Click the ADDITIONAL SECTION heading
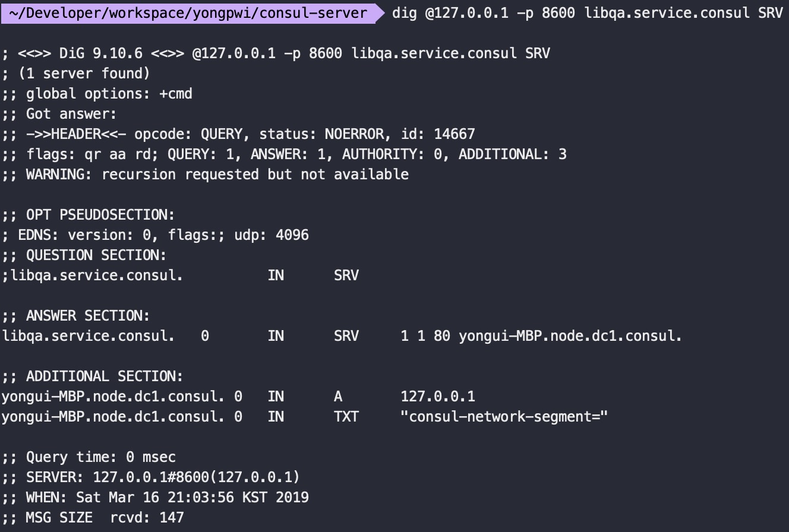This screenshot has width=789, height=532. coord(93,376)
